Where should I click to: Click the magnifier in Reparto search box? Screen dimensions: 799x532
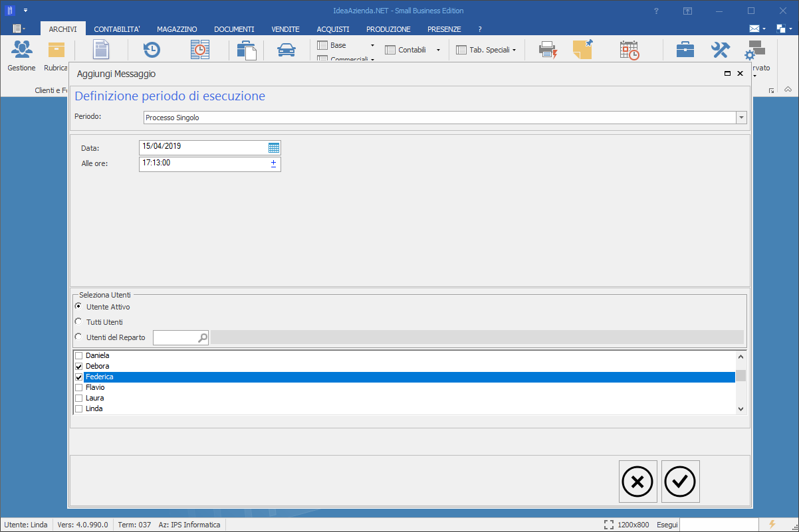point(203,338)
